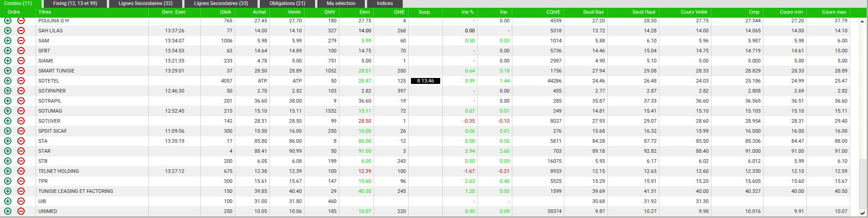Click green plus icon for SOTETEL
The image size is (868, 218).
[x=8, y=81]
